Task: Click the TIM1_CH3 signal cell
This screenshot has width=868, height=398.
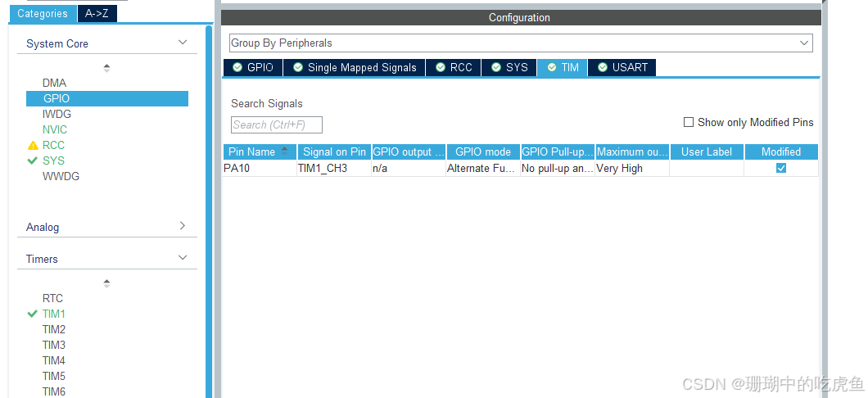Action: 334,168
